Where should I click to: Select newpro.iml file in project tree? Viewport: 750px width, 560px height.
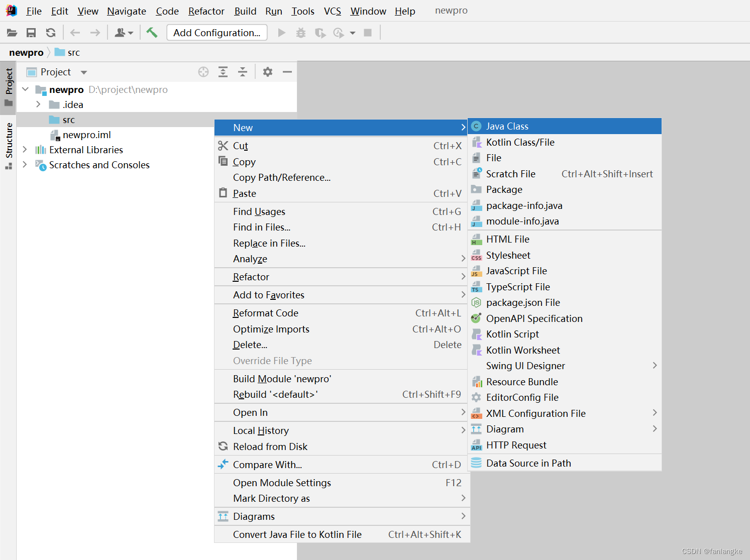(x=86, y=135)
